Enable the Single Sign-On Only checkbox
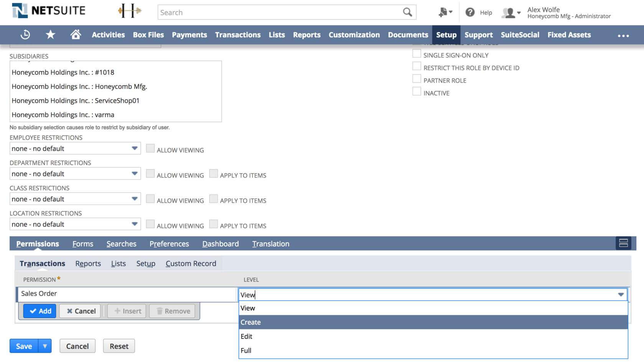644x363 pixels. 417,54
